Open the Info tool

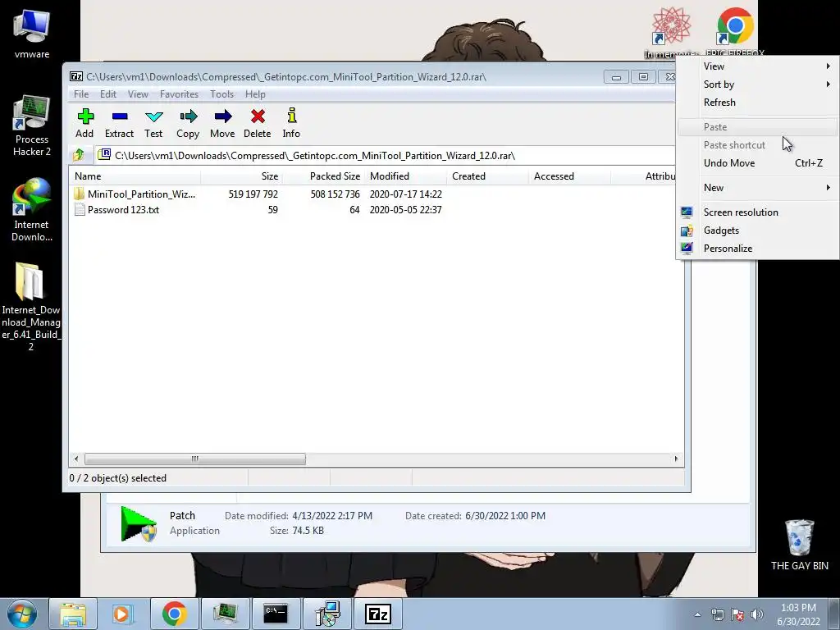point(291,123)
